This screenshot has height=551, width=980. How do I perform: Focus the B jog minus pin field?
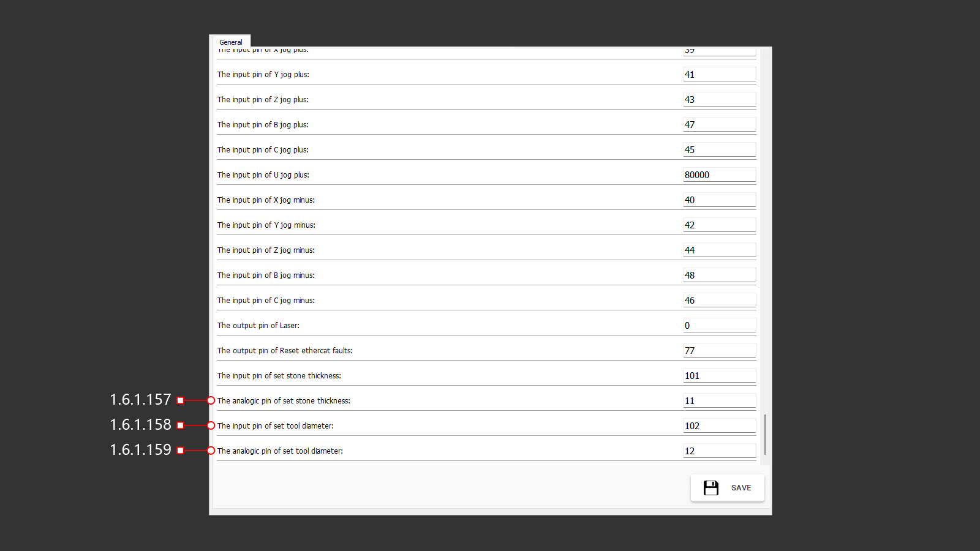[x=718, y=275]
